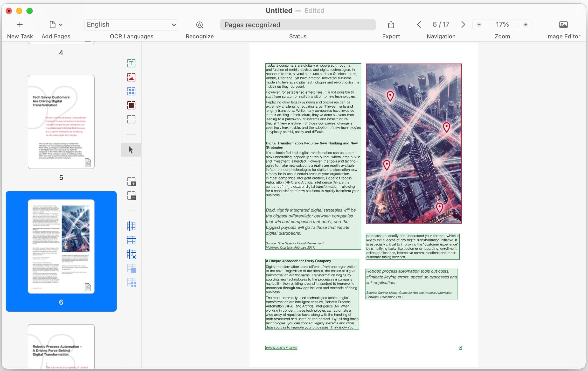Image resolution: width=588 pixels, height=371 pixels.
Task: Go to next page arrow
Action: coord(463,25)
